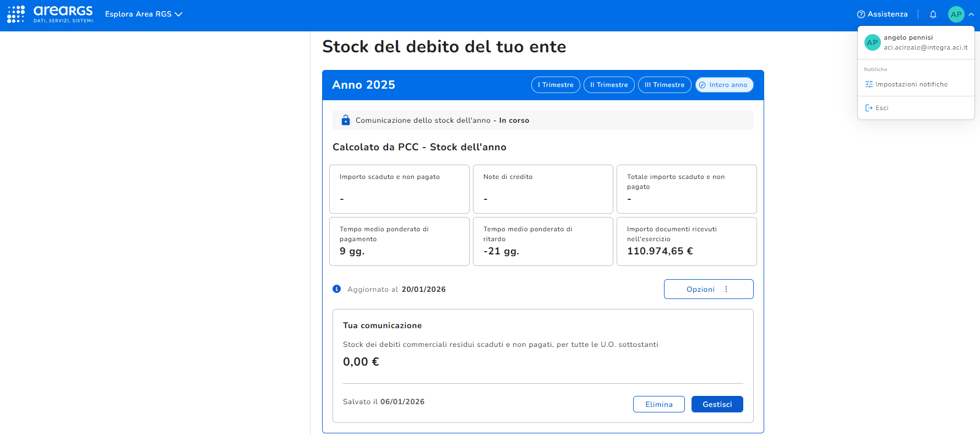Expand the Esplora Area RGS dropdown
The width and height of the screenshot is (980, 435).
(x=143, y=14)
